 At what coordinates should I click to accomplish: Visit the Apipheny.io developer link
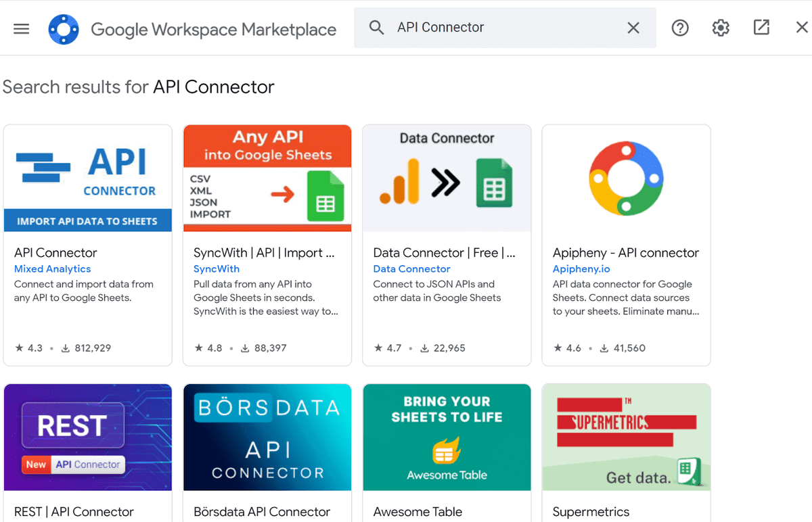pyautogui.click(x=581, y=269)
